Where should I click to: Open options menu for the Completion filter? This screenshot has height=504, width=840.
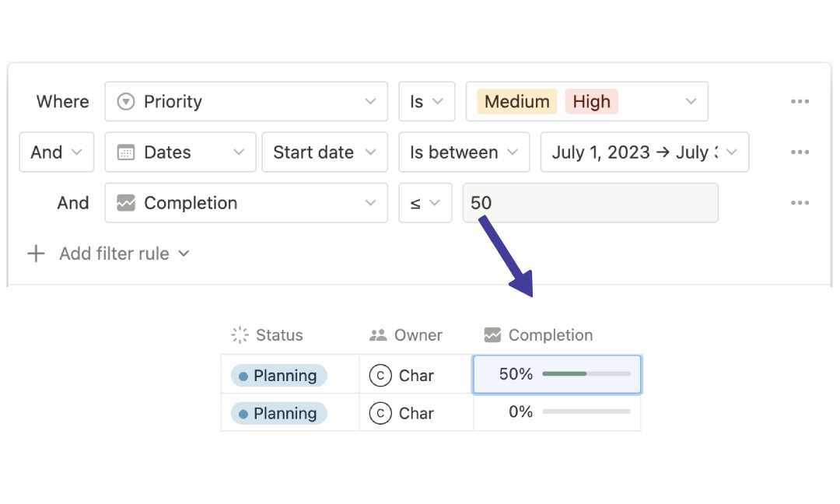[800, 203]
